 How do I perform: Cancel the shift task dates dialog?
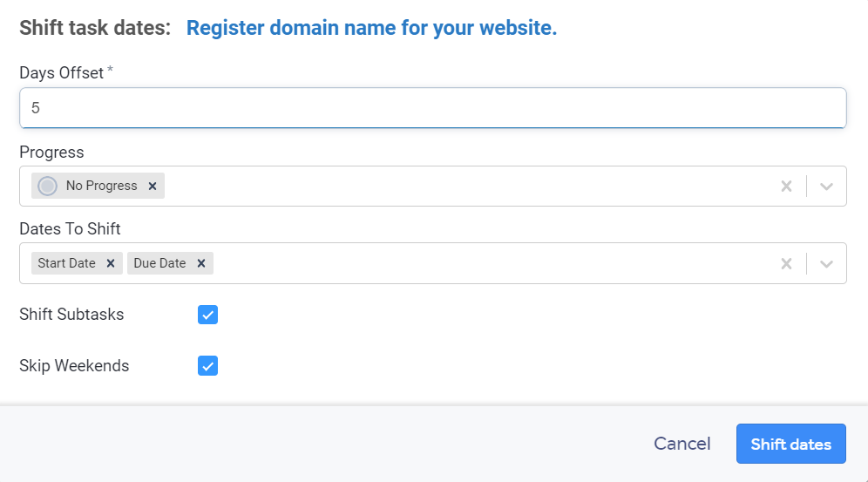(682, 445)
